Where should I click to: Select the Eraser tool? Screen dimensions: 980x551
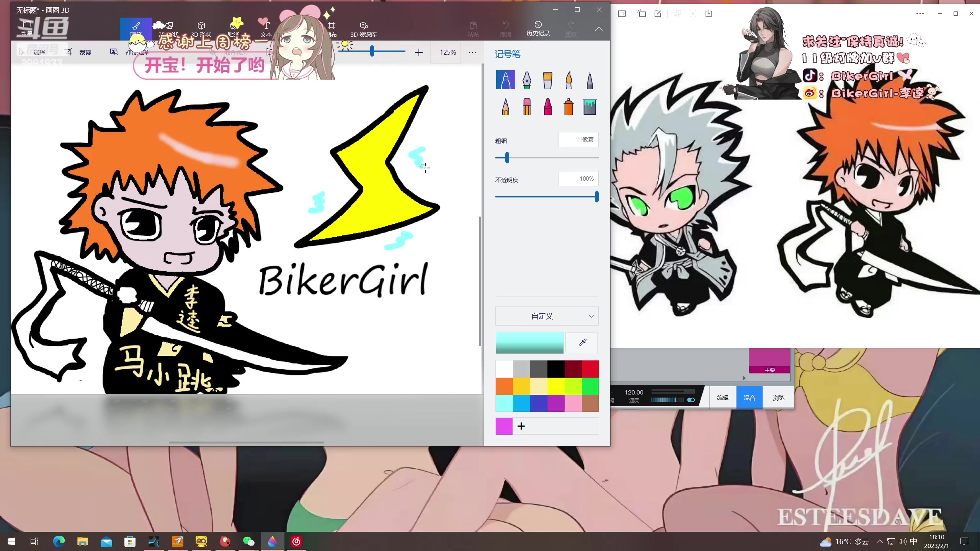(527, 106)
